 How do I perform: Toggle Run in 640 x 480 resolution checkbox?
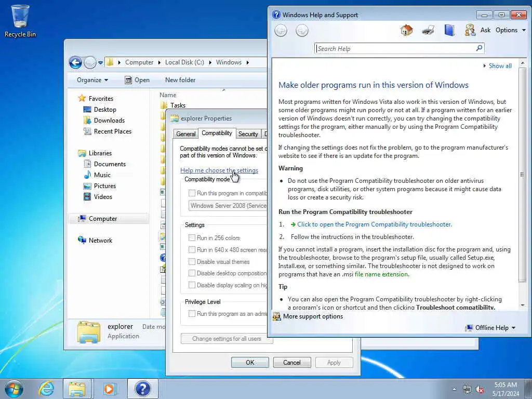[x=192, y=250]
